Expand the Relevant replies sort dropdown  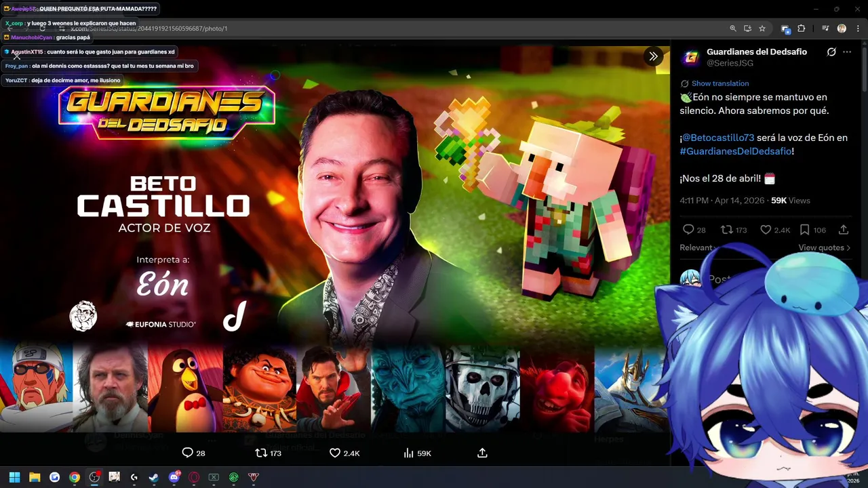pos(698,247)
